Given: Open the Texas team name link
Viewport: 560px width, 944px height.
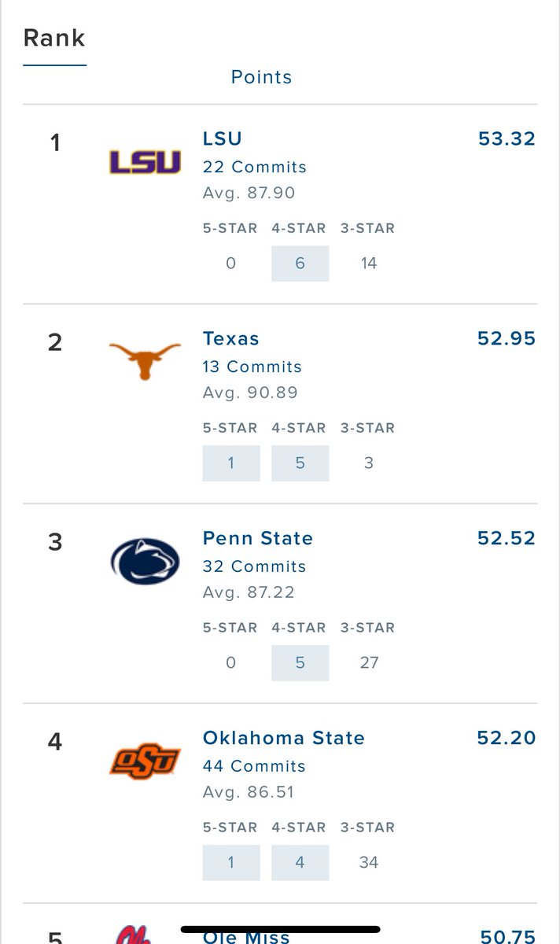Looking at the screenshot, I should point(231,339).
